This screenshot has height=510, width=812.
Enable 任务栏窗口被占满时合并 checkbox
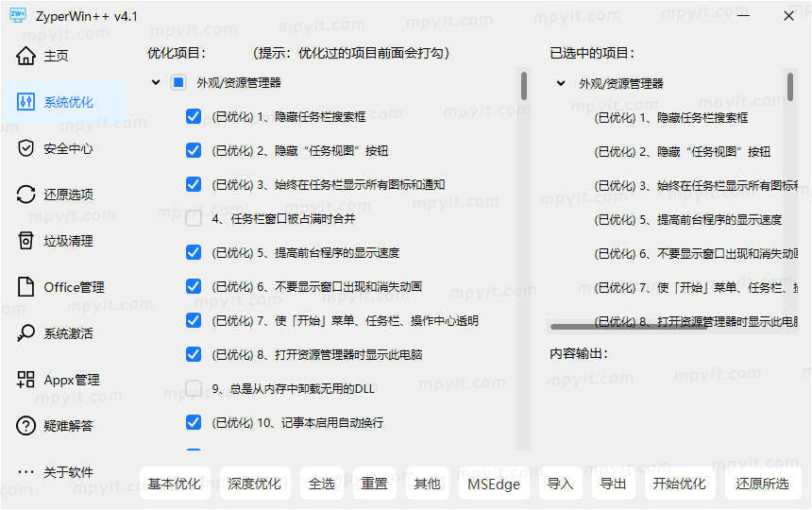(x=194, y=219)
